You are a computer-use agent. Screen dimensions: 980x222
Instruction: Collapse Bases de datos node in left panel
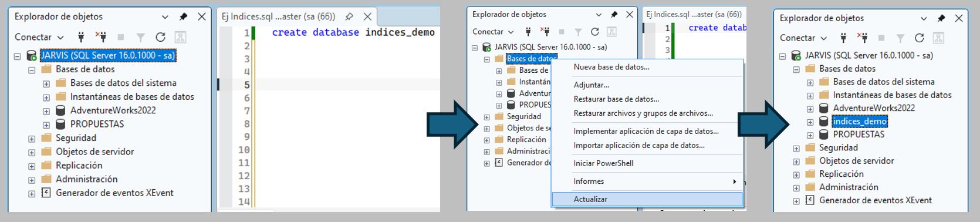32,70
